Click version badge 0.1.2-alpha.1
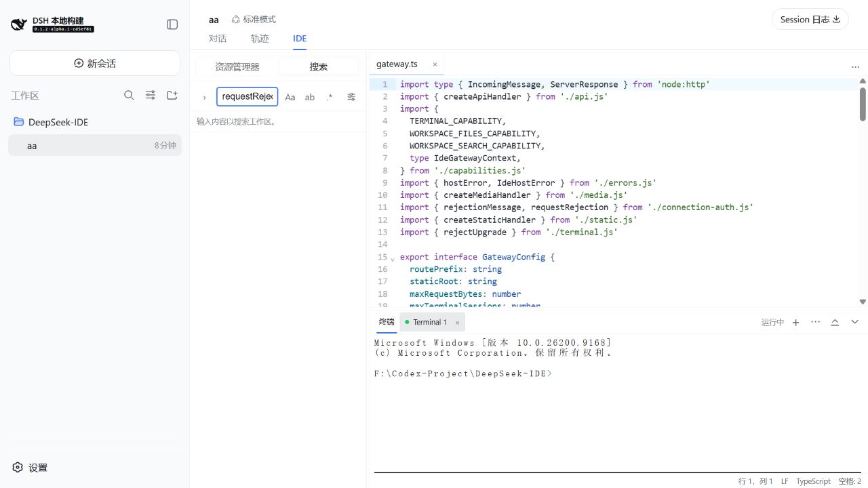 (x=63, y=29)
